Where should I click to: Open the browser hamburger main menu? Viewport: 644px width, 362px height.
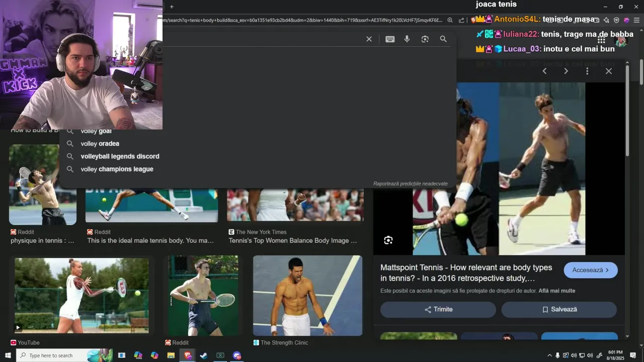pos(636,20)
